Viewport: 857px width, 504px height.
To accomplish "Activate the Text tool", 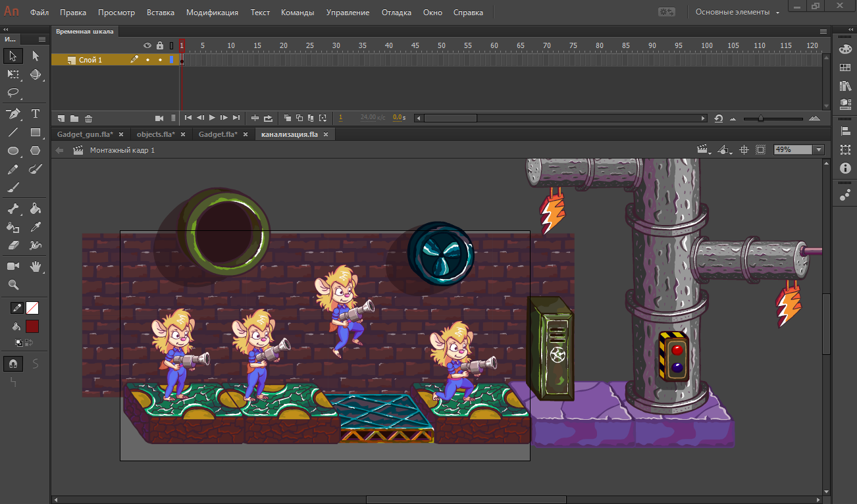I will coord(36,114).
